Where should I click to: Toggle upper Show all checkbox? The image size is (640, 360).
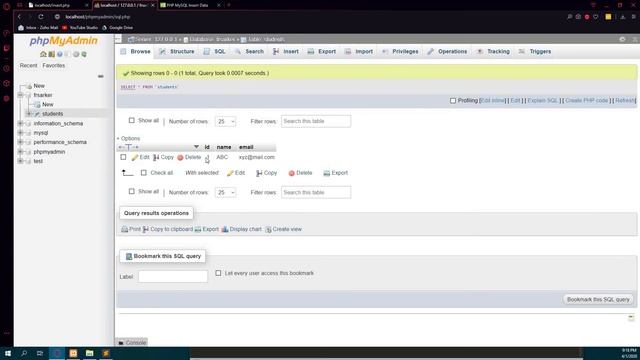coord(131,120)
